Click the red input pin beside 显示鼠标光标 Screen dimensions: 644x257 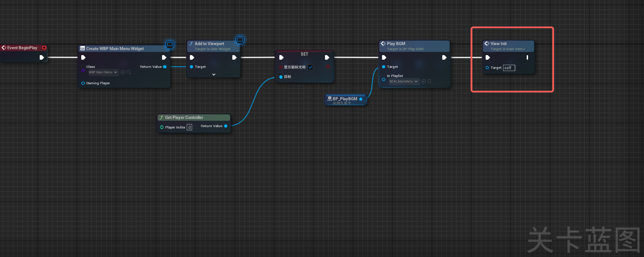pos(281,67)
